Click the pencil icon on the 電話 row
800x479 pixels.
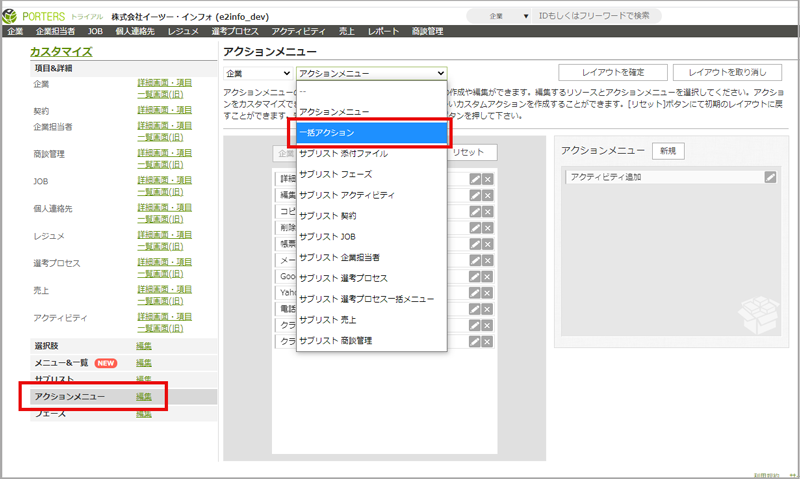click(477, 310)
